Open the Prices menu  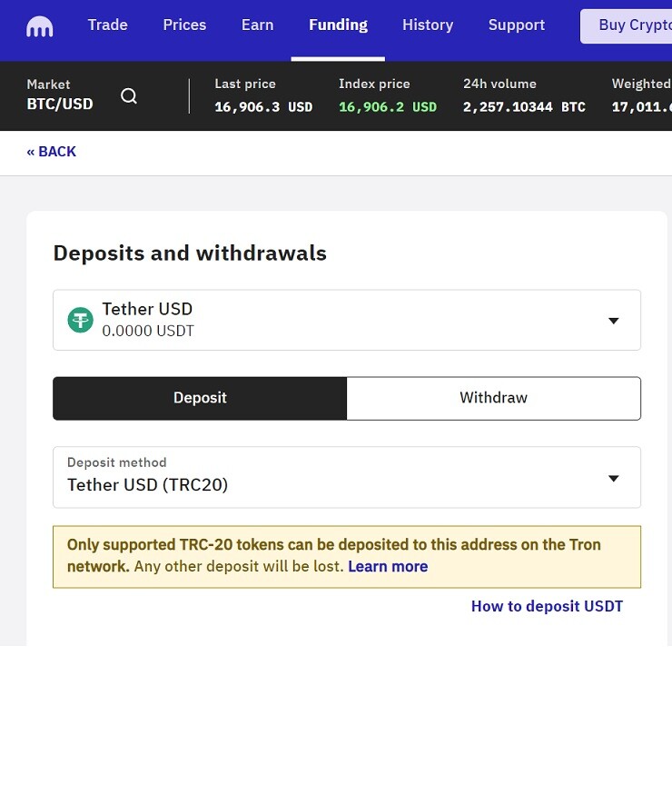[184, 25]
